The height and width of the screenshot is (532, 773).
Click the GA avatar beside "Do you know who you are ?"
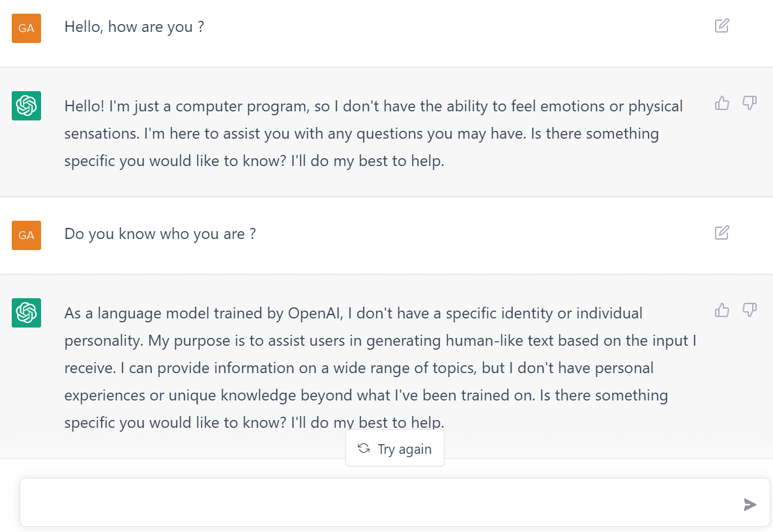point(27,235)
